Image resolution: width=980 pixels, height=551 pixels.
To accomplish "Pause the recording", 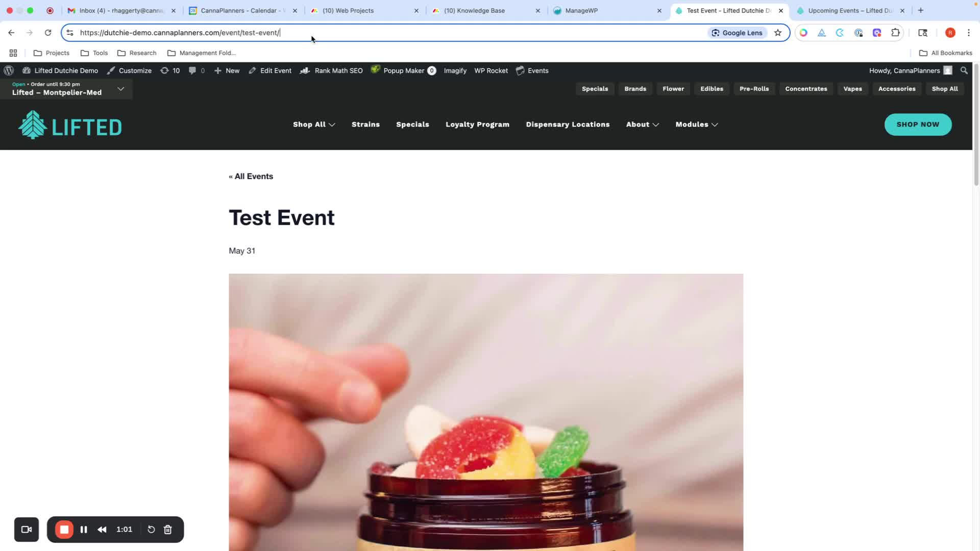I will coord(84,530).
